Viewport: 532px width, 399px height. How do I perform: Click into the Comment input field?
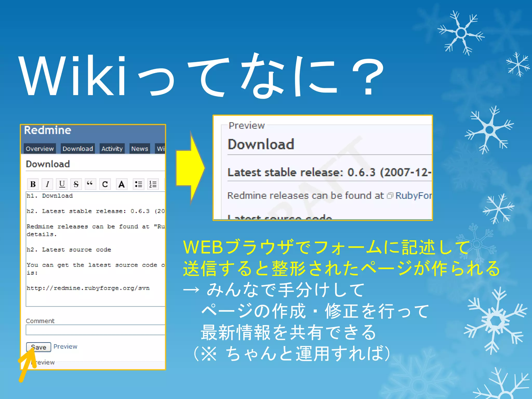point(95,330)
